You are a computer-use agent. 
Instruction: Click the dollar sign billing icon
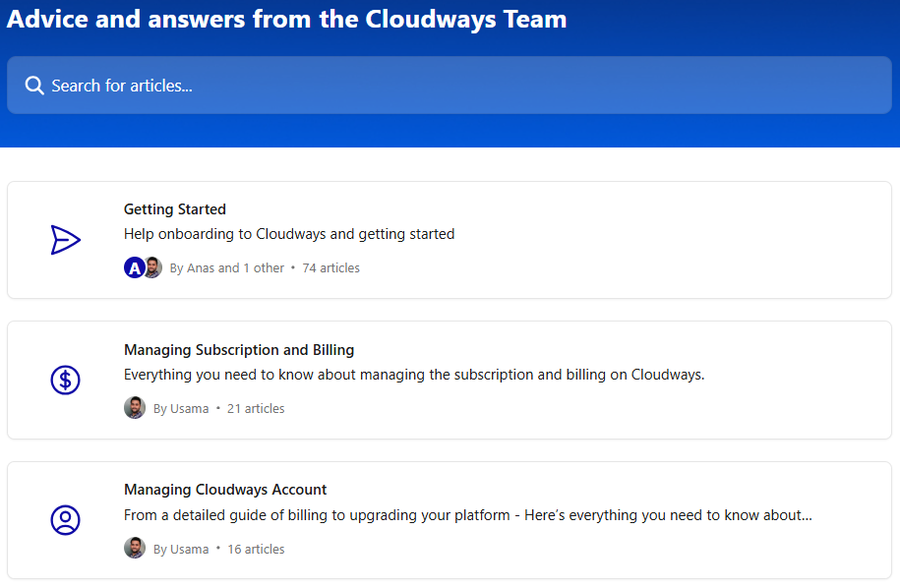pyautogui.click(x=66, y=380)
